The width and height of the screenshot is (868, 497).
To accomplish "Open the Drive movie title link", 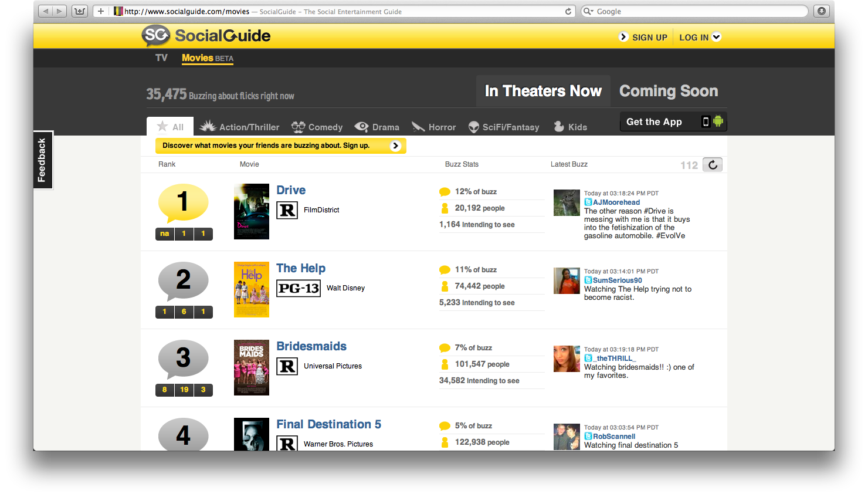I will coord(291,190).
